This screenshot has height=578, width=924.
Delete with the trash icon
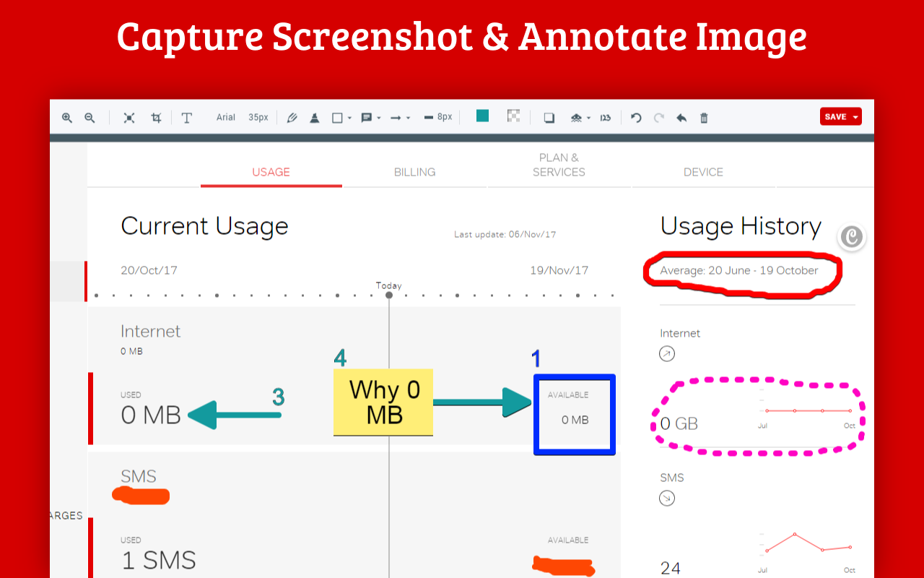[705, 118]
